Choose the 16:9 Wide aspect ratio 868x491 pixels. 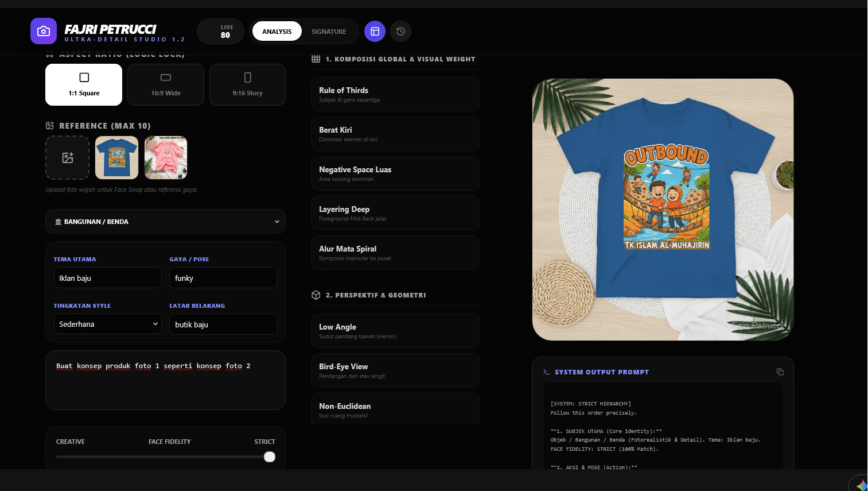click(166, 85)
